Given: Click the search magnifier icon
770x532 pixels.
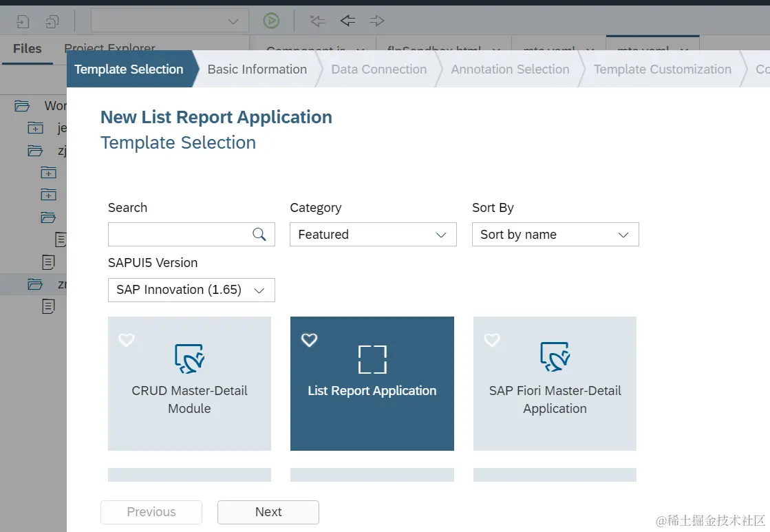Looking at the screenshot, I should [259, 234].
